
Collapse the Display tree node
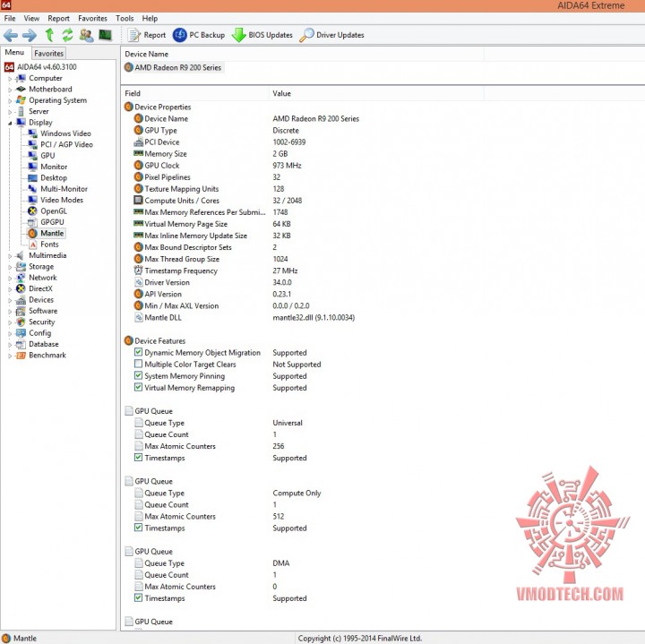pyautogui.click(x=10, y=123)
